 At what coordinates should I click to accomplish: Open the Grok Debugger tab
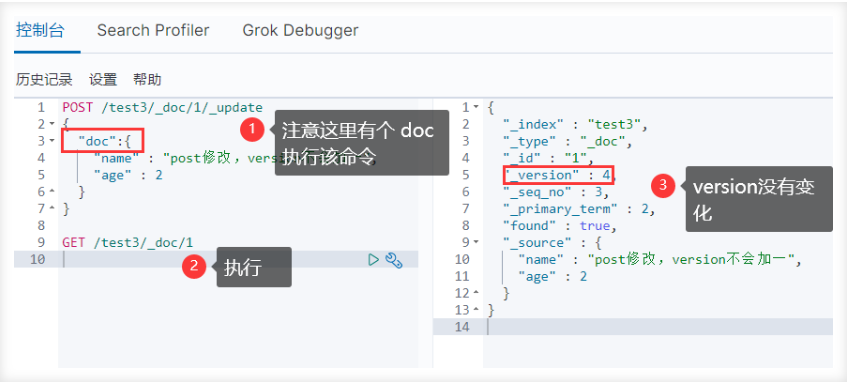300,30
